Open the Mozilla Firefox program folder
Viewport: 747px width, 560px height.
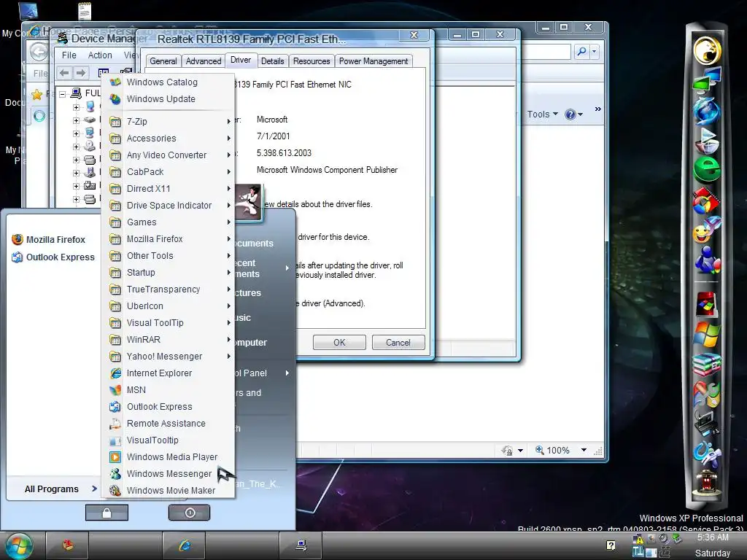point(169,239)
